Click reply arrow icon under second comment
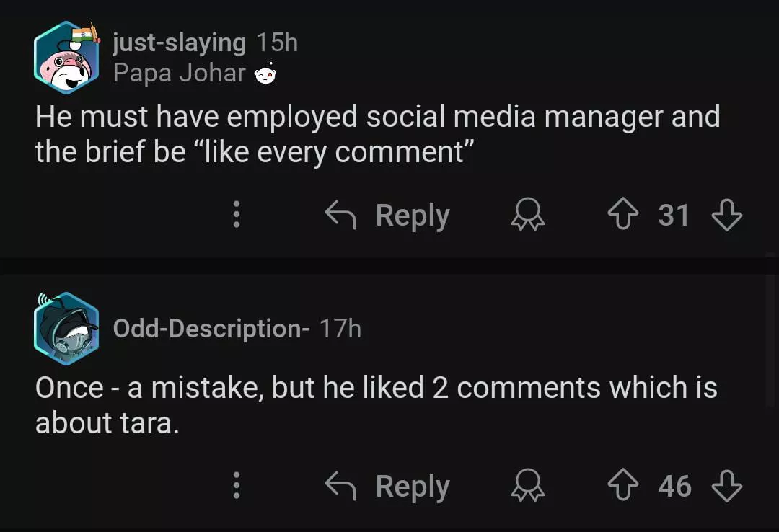The width and height of the screenshot is (779, 532). coord(340,485)
